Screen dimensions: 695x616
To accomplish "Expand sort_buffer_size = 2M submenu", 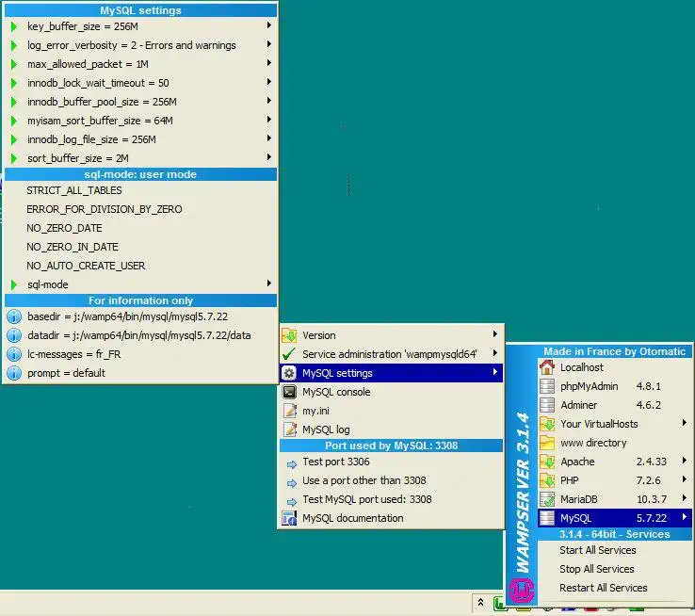I will [140, 158].
